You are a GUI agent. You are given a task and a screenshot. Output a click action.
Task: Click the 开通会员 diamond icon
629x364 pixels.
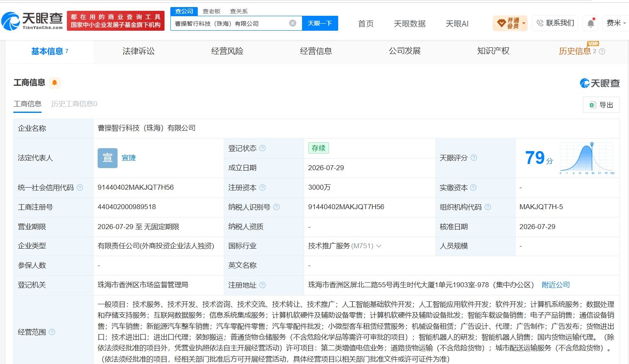[x=501, y=23]
